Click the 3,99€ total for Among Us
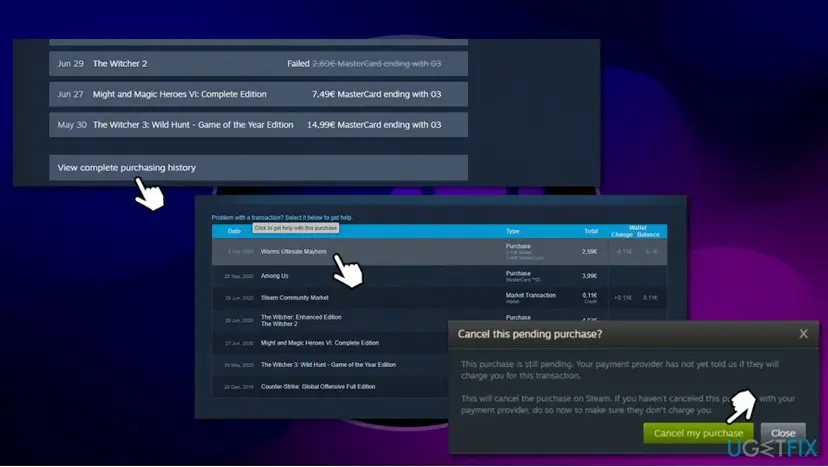 (589, 276)
